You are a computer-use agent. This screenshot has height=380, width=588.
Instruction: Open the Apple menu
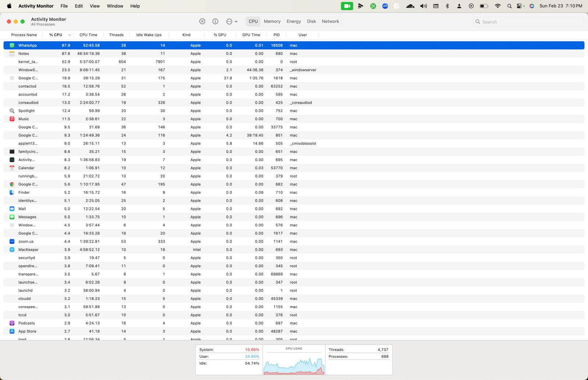pos(9,6)
